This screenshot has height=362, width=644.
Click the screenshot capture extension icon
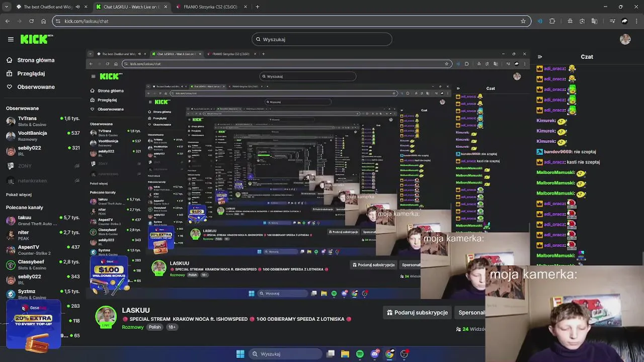click(x=582, y=21)
